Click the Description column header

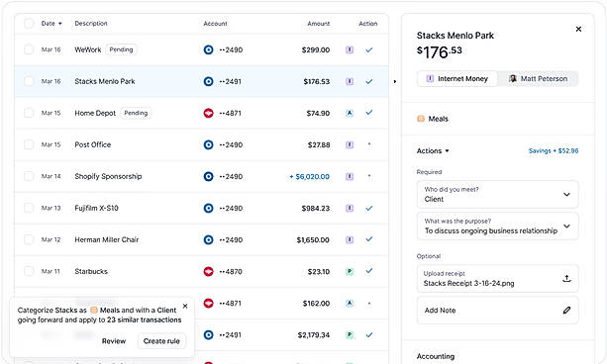pos(91,24)
